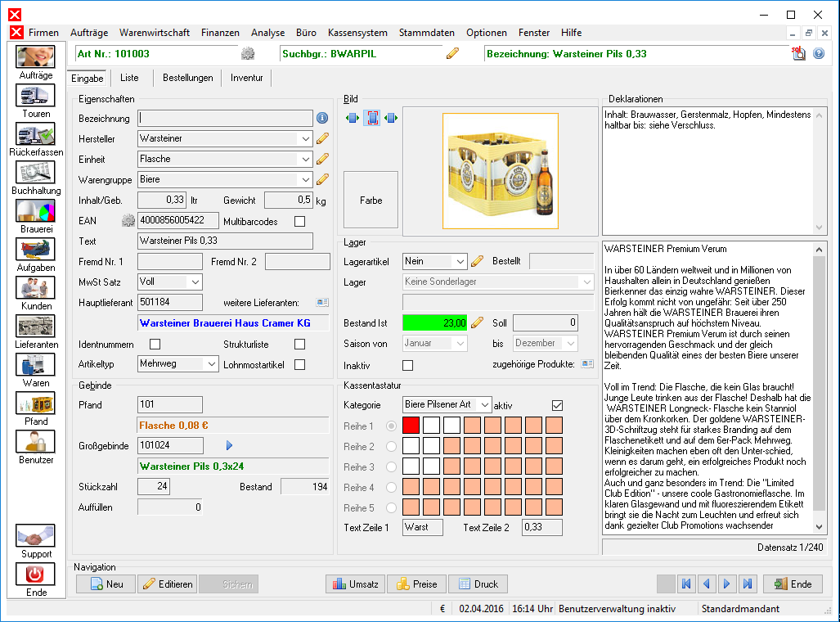Open the Waren sidebar icon
The image size is (840, 622).
pyautogui.click(x=35, y=365)
